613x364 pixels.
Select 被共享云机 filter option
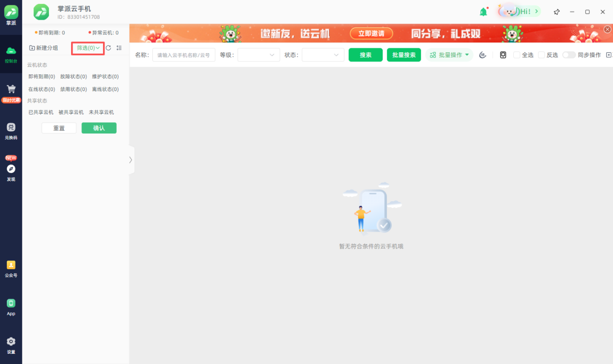pyautogui.click(x=71, y=112)
